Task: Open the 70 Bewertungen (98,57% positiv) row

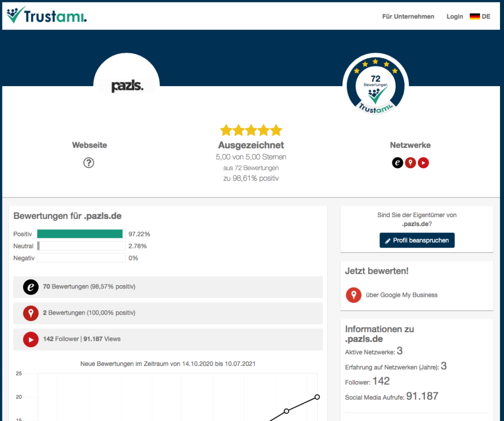Action: click(168, 287)
